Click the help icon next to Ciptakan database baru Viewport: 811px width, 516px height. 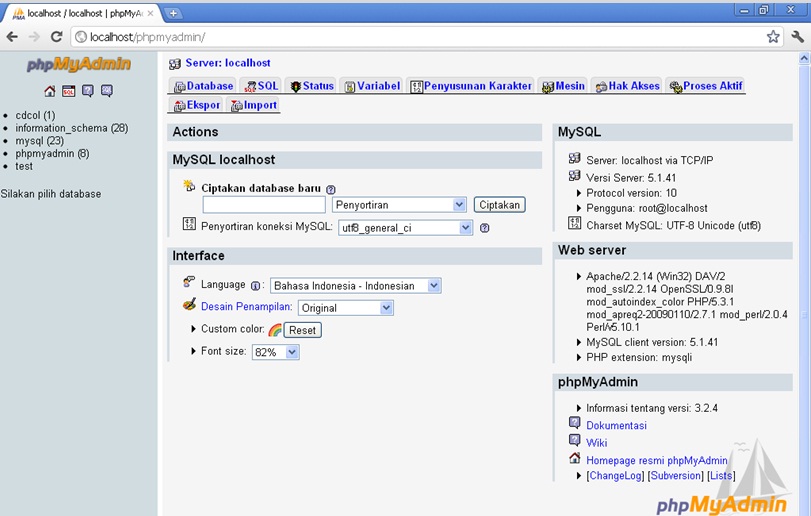click(x=331, y=190)
